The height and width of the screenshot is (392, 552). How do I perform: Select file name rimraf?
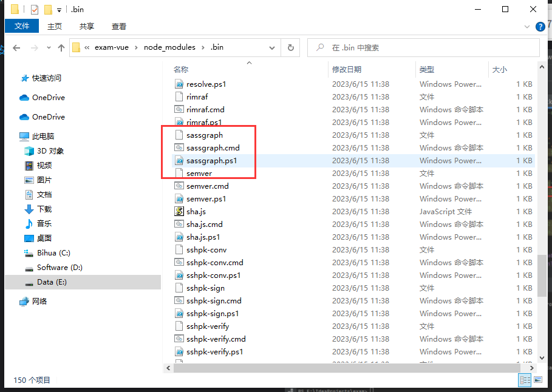[197, 96]
